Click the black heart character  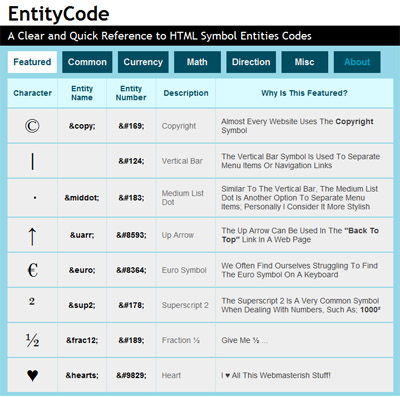(x=32, y=376)
